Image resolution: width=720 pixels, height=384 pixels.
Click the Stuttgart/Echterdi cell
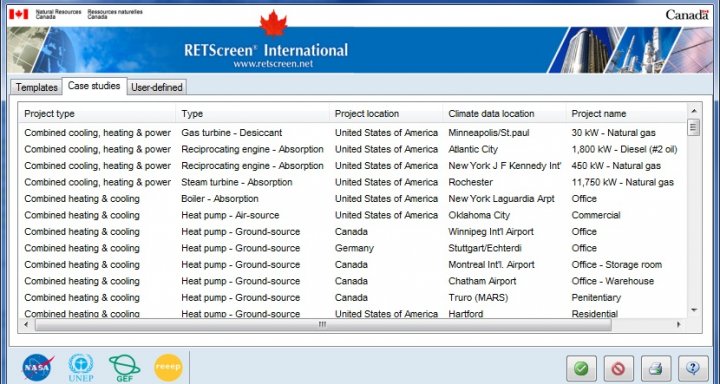click(485, 248)
